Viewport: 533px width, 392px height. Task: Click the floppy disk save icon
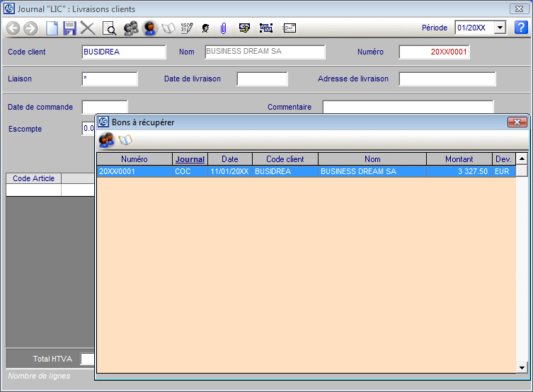69,28
